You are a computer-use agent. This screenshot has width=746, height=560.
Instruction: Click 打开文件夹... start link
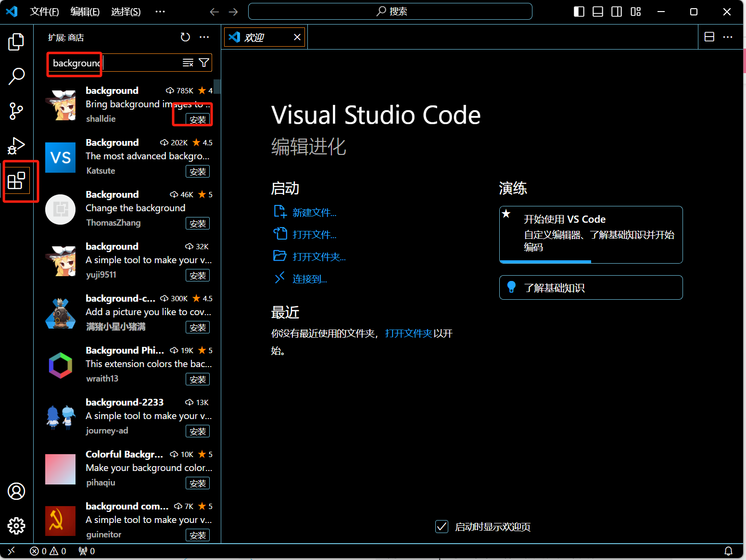(x=319, y=257)
